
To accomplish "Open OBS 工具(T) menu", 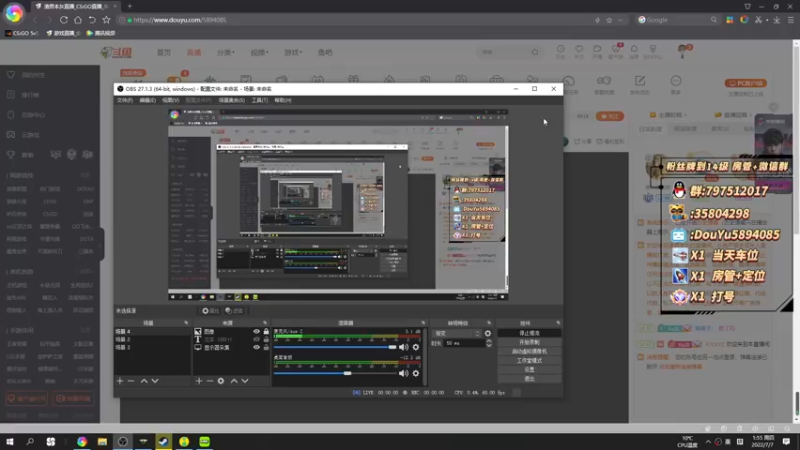I will click(260, 101).
